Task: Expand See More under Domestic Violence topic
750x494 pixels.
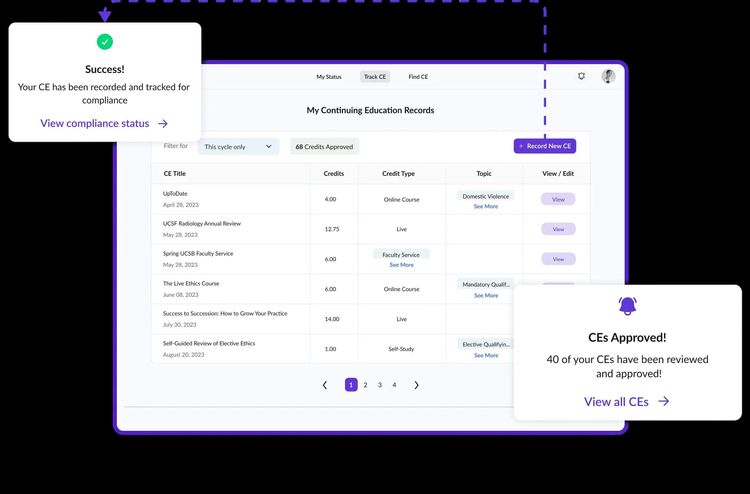Action: pos(486,206)
